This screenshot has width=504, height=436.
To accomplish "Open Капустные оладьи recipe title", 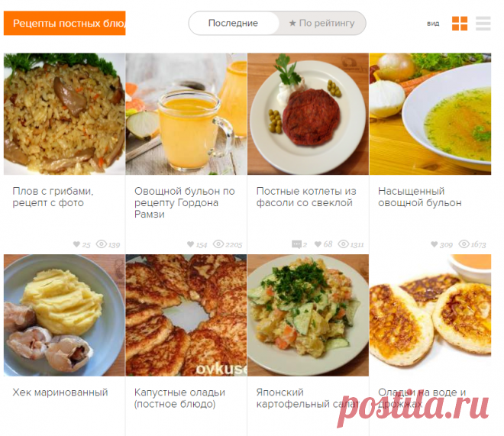I will [179, 398].
